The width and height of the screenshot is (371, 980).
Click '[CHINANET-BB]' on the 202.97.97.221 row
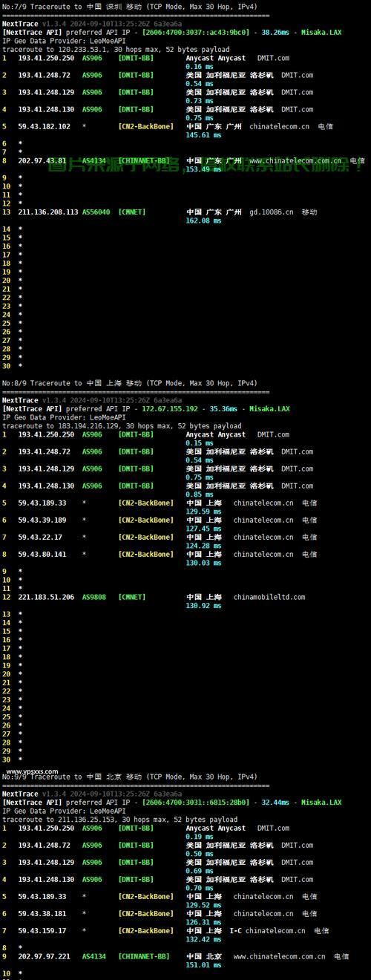(x=144, y=956)
